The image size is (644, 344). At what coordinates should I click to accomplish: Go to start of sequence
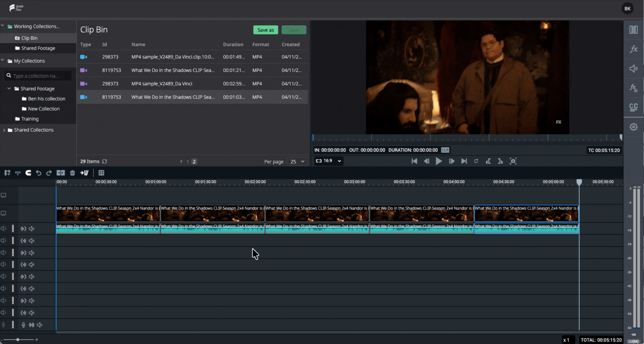point(415,161)
